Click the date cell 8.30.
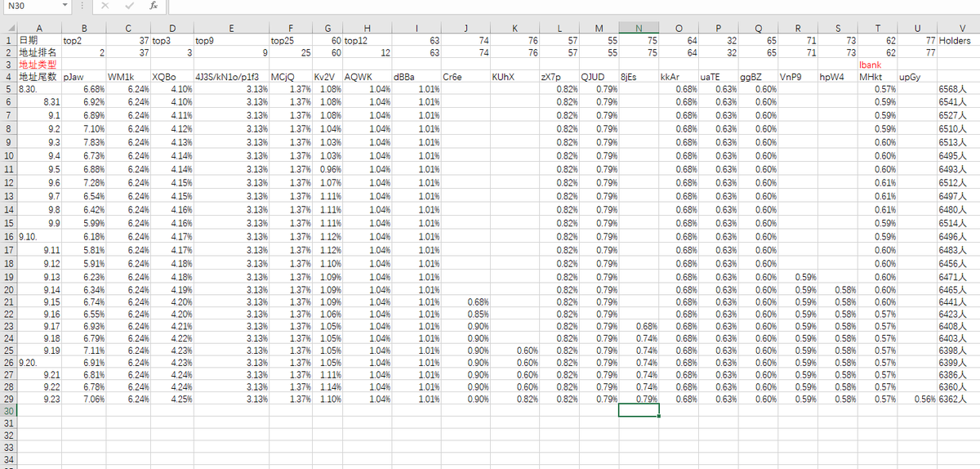 pyautogui.click(x=39, y=89)
